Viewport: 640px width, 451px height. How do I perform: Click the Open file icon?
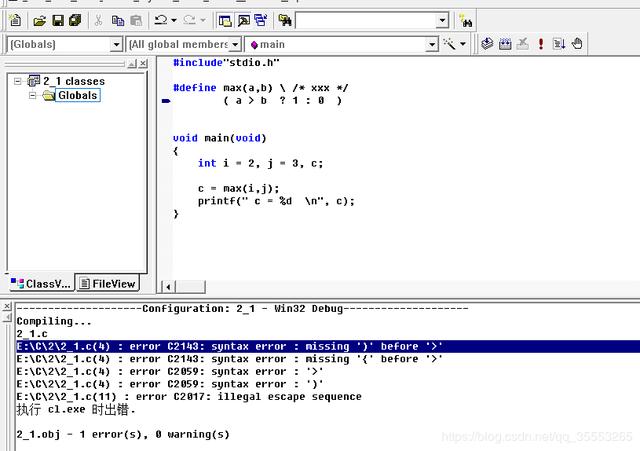point(40,20)
